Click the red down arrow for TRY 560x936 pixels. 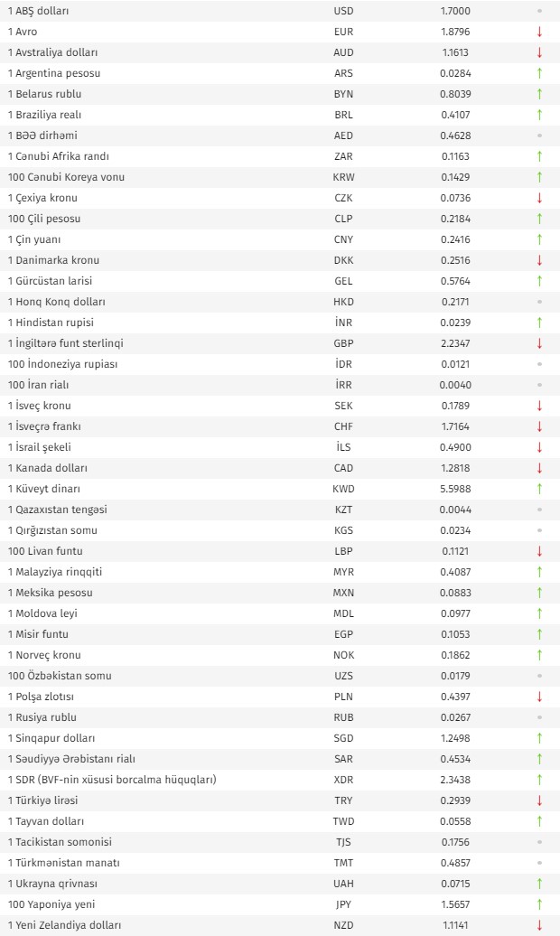click(540, 800)
